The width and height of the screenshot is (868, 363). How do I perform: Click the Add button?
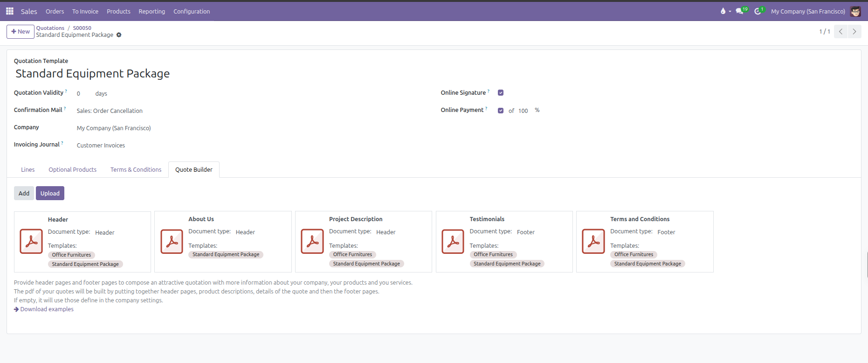(x=24, y=193)
